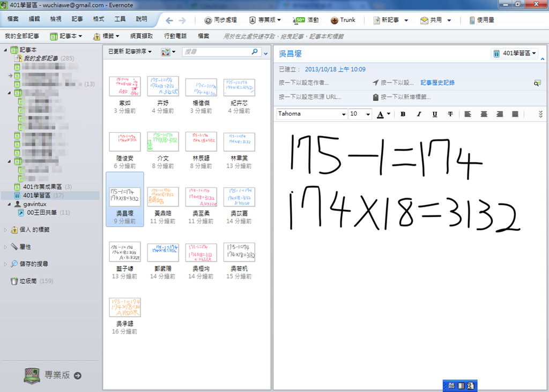
Task: Click the 使用量 usage icon
Action: point(472,20)
